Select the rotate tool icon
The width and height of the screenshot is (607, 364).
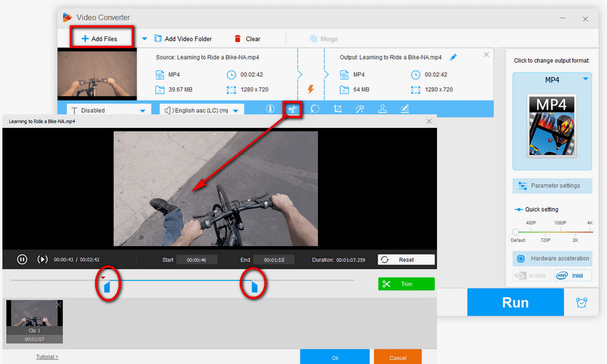pyautogui.click(x=314, y=109)
